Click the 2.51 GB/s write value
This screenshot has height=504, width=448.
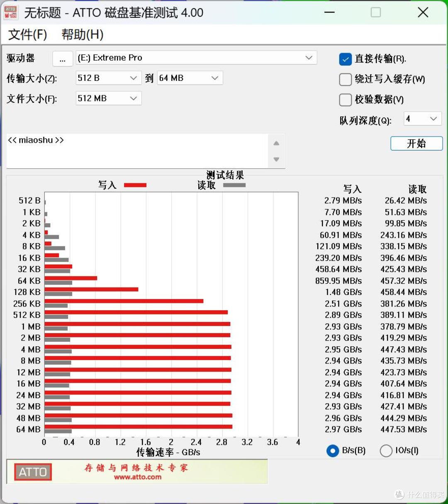(343, 304)
